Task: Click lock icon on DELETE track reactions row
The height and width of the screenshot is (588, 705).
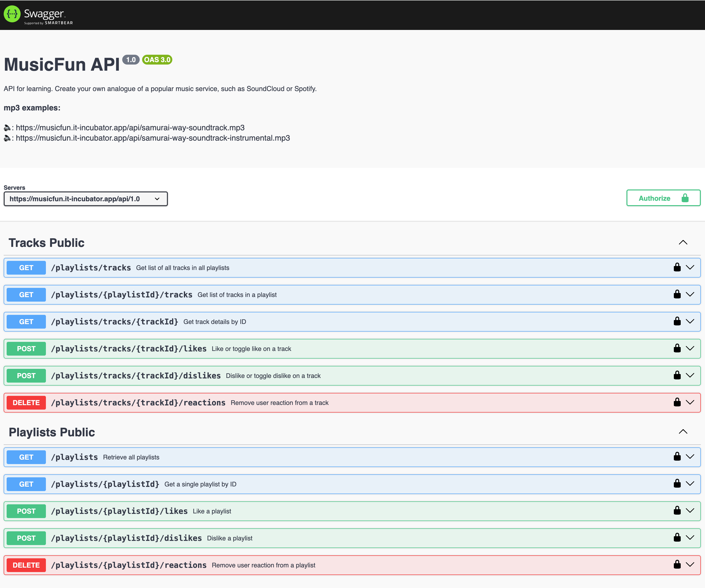Action: click(x=677, y=402)
